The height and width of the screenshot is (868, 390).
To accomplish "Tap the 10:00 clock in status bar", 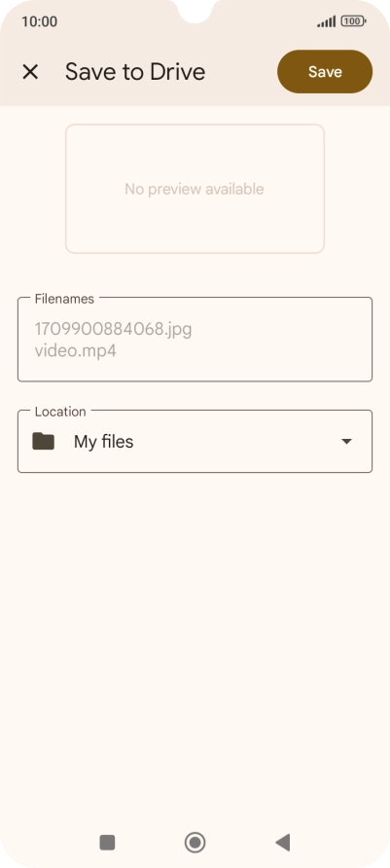I will coord(39,21).
